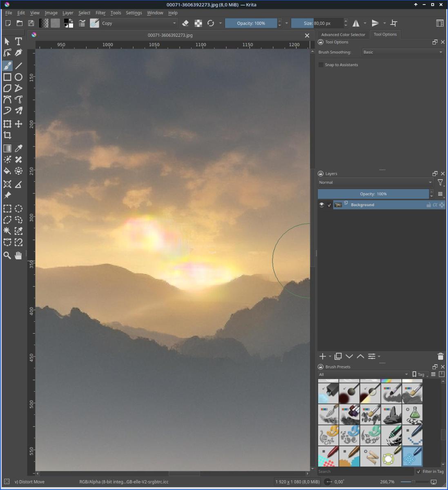Select the Gradient tool
Screen dimensions: 448x490
7,149
